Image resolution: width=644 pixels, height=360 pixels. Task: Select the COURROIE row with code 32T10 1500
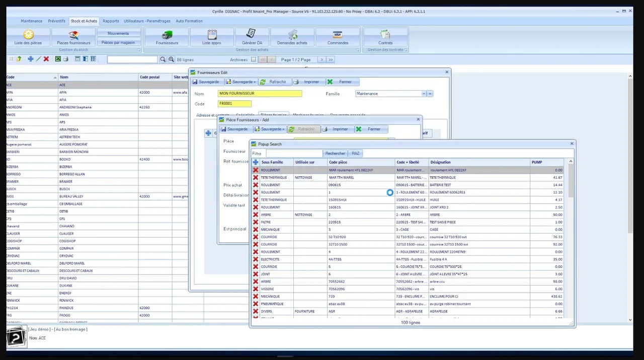pos(408,244)
